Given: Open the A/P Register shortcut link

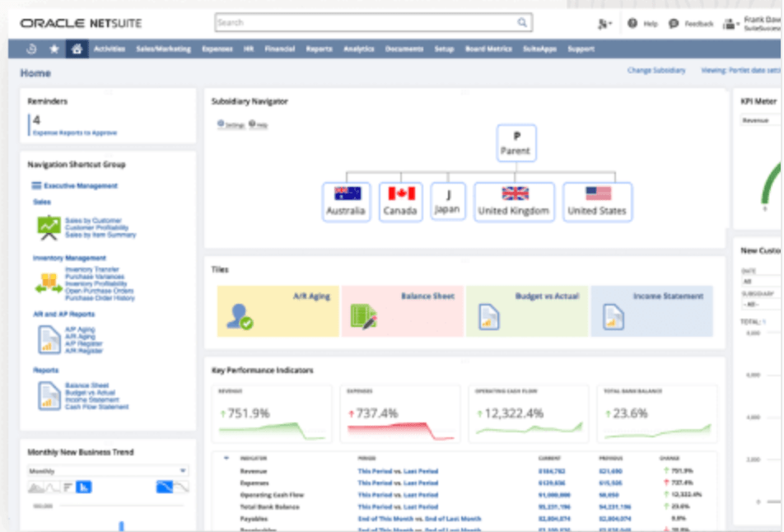Looking at the screenshot, I should point(83,343).
